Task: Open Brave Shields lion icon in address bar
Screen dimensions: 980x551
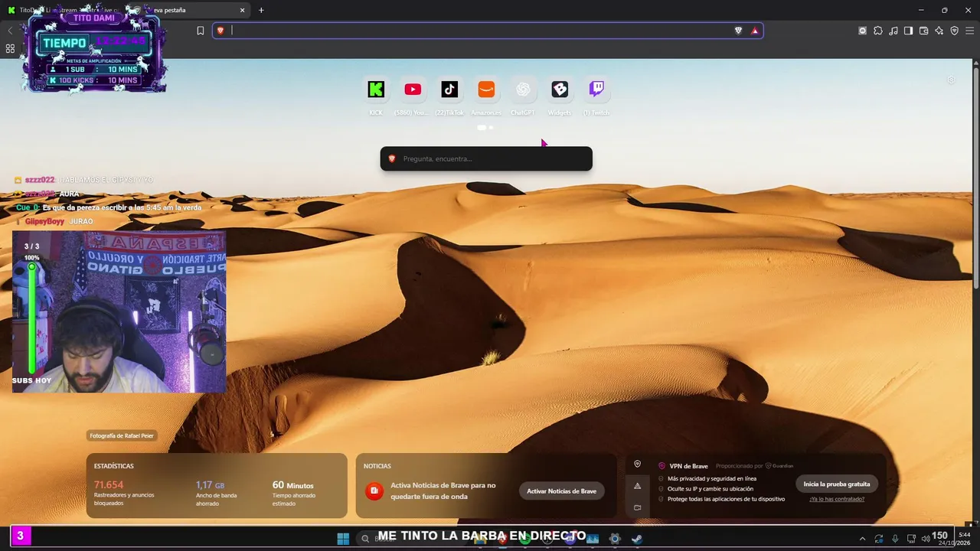Action: [738, 31]
